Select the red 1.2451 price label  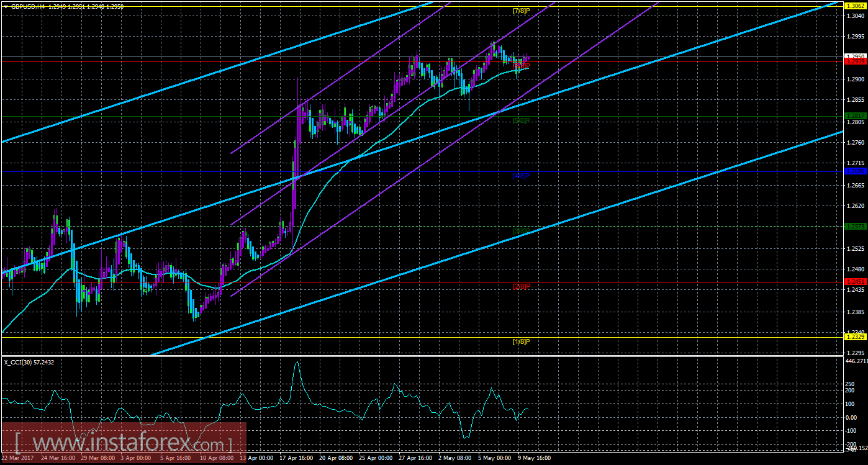pos(854,281)
